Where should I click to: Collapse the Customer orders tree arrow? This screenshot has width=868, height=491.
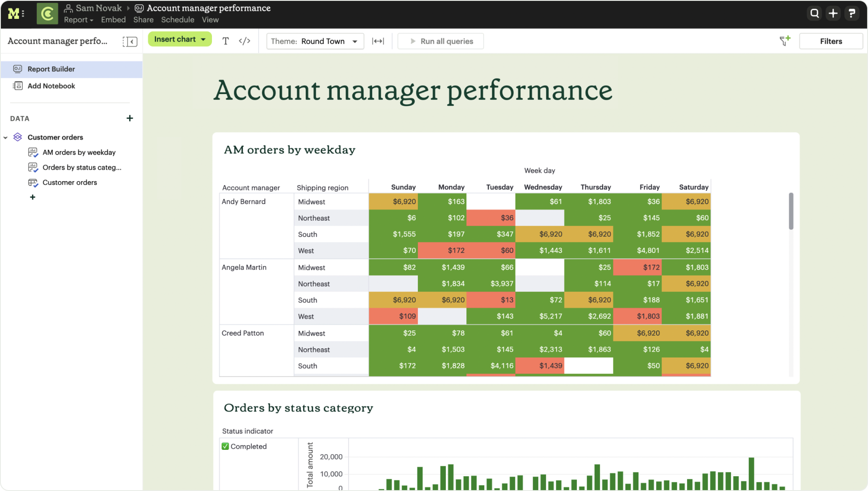6,137
